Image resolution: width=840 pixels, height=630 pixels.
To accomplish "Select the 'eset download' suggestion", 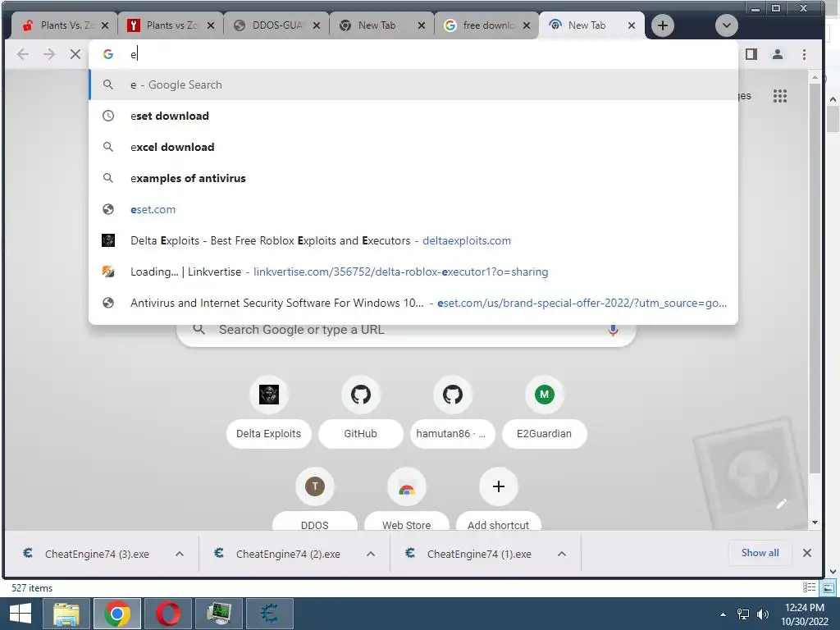I will point(413,116).
